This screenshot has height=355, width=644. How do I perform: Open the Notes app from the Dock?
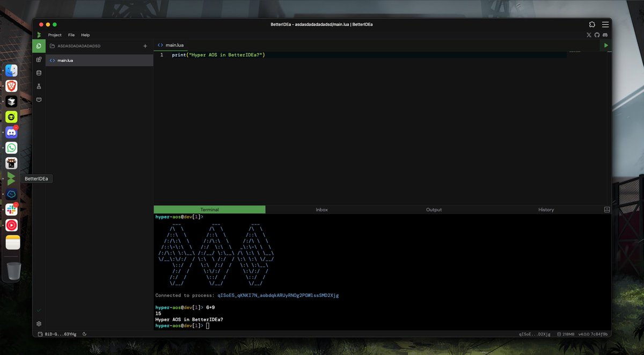[x=13, y=242]
